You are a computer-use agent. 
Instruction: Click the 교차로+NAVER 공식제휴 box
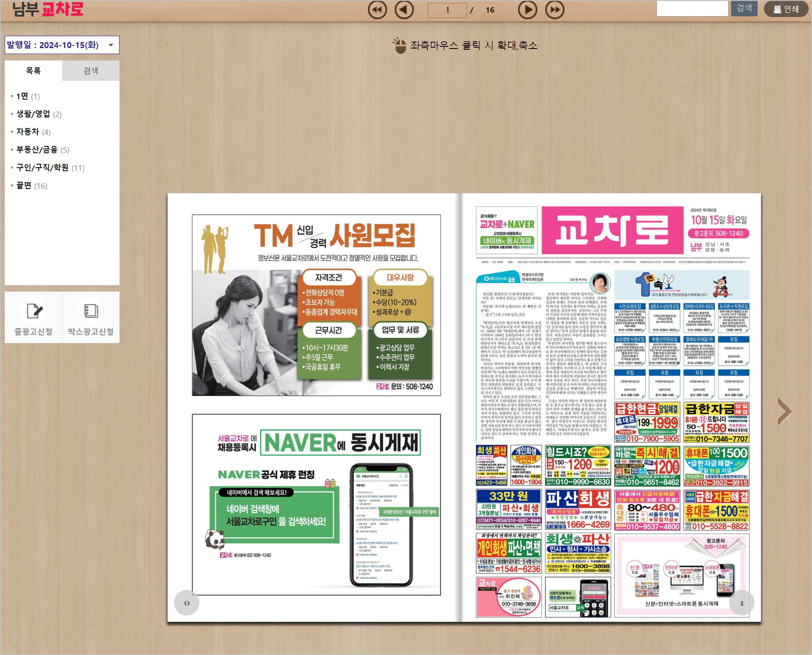click(x=507, y=230)
